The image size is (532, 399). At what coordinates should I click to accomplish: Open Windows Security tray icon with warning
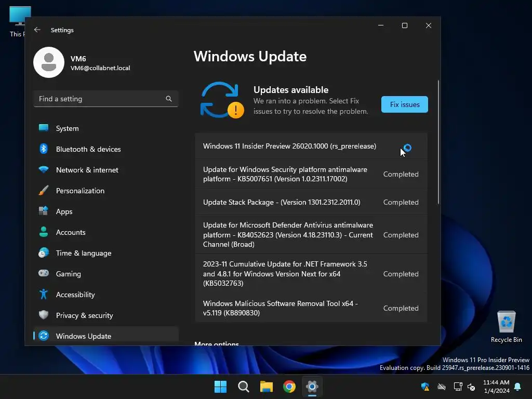click(x=425, y=387)
